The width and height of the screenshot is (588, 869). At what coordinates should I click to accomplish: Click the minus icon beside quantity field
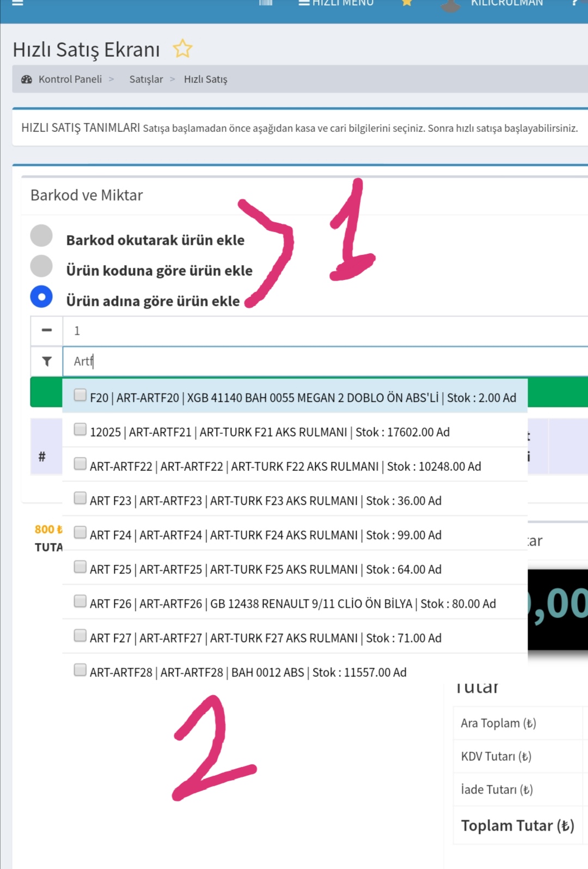pyautogui.click(x=47, y=331)
